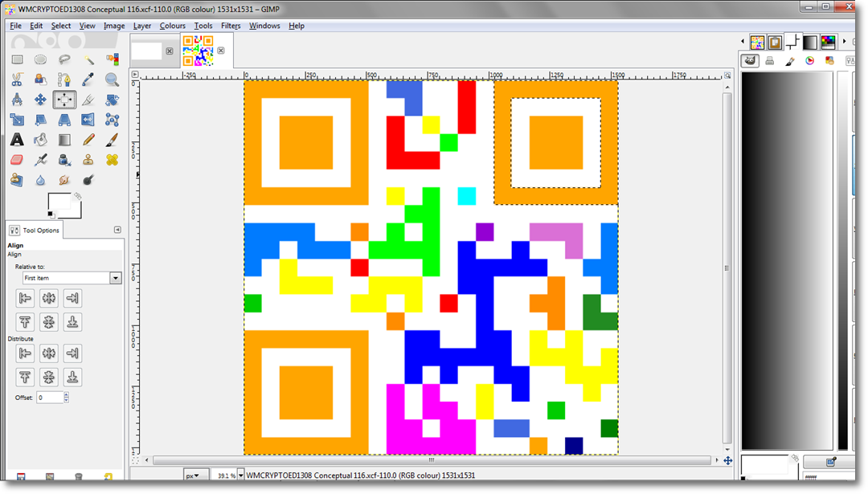Toggle zoom-on-resize button above vertical scrollbar

[727, 76]
